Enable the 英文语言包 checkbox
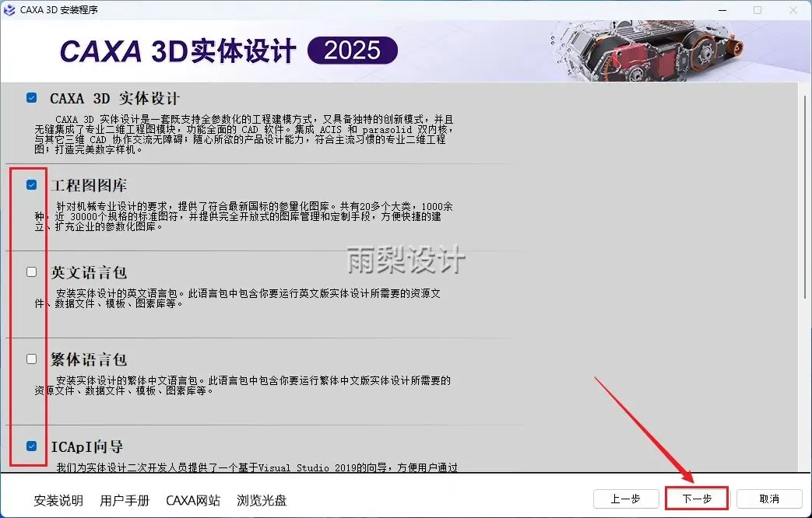This screenshot has height=518, width=812. 32,271
